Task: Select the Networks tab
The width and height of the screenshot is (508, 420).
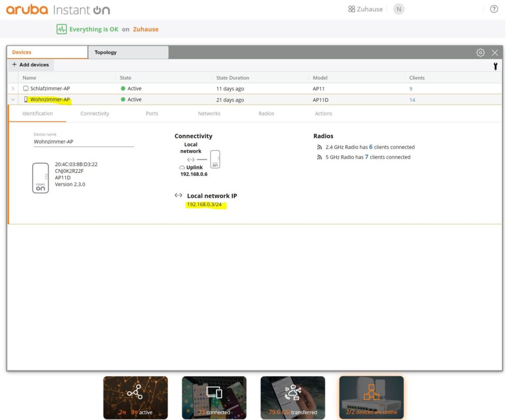Action: click(x=209, y=114)
